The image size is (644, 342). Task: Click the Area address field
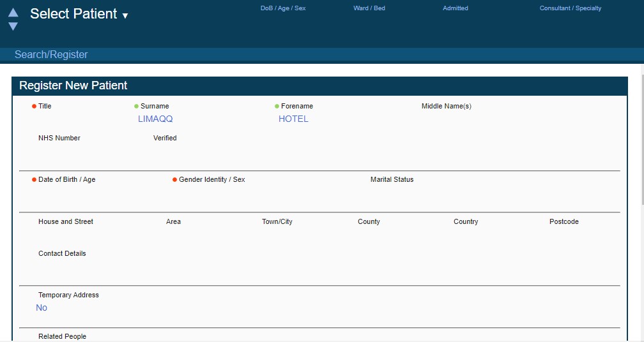coord(173,221)
